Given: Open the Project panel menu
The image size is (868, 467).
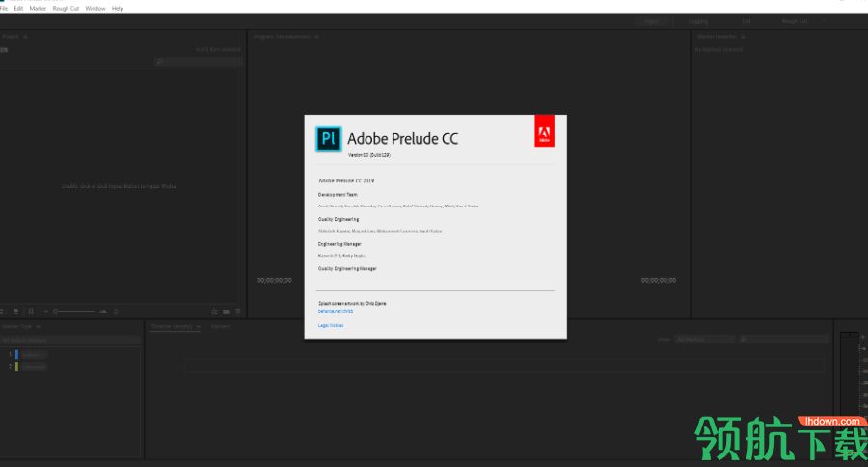Looking at the screenshot, I should click(25, 37).
